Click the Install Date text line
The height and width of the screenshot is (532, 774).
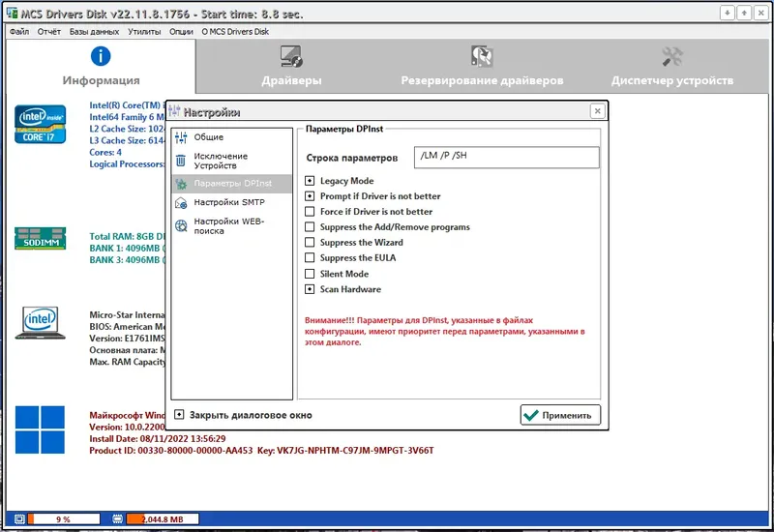158,439
